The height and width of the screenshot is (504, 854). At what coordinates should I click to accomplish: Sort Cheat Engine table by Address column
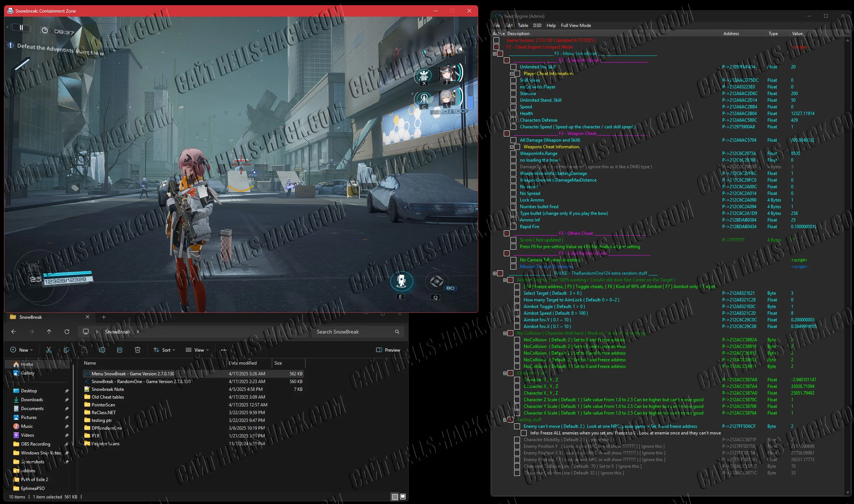tap(744, 34)
